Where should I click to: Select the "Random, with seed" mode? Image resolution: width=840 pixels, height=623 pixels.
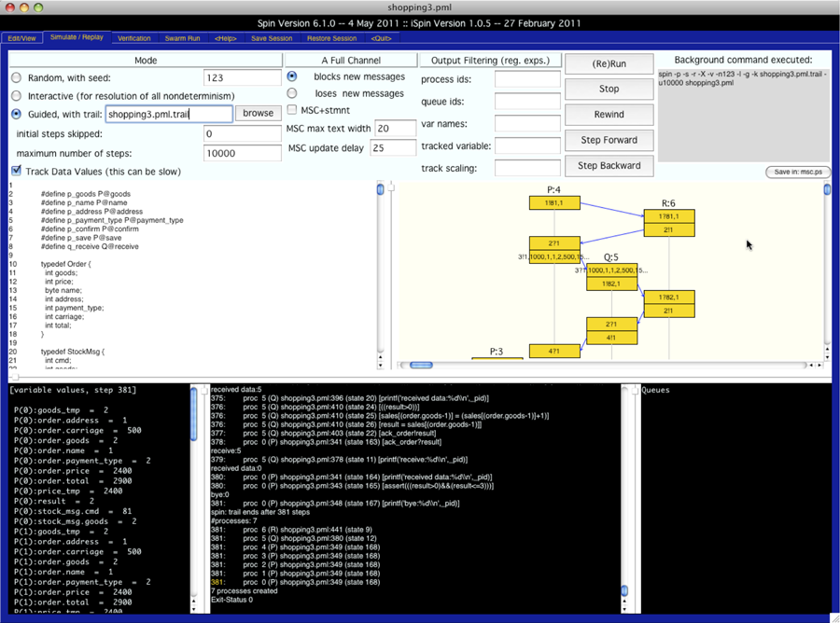point(17,77)
